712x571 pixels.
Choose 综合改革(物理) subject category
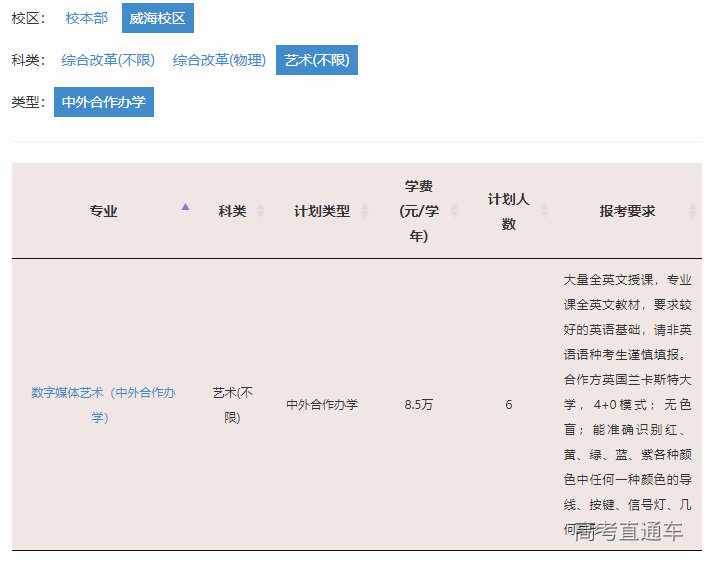[219, 60]
